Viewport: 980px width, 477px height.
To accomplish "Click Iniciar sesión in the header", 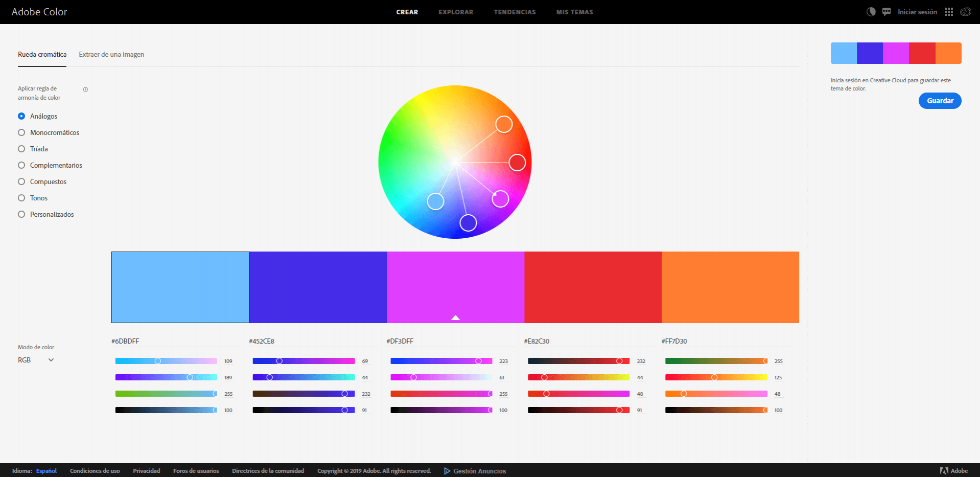I will [x=917, y=12].
